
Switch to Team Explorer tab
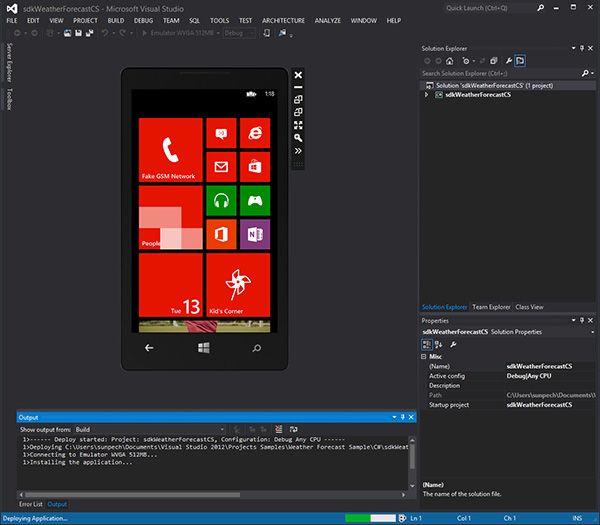tap(491, 307)
